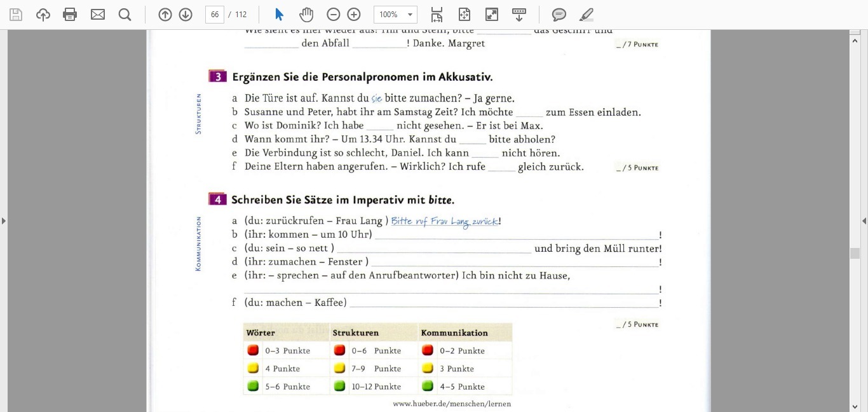Image resolution: width=868 pixels, height=412 pixels.
Task: Click scrollbar down arrow at bottom
Action: pyautogui.click(x=855, y=406)
